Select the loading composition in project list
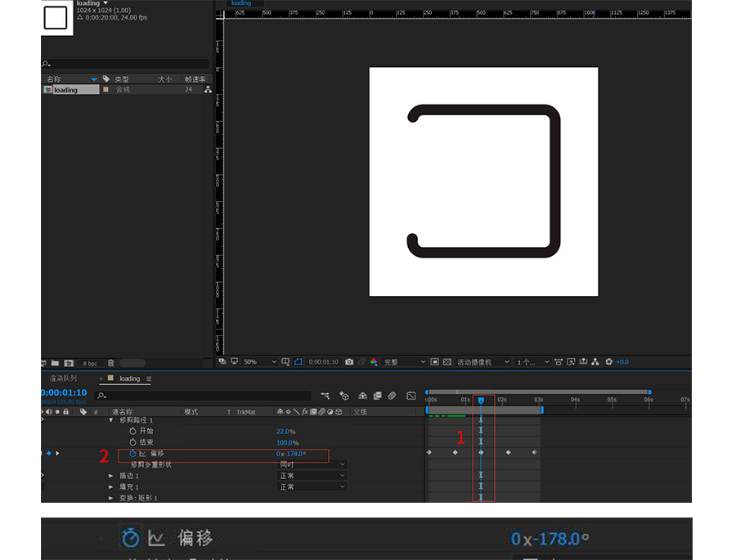Image resolution: width=736 pixels, height=560 pixels. [65, 90]
